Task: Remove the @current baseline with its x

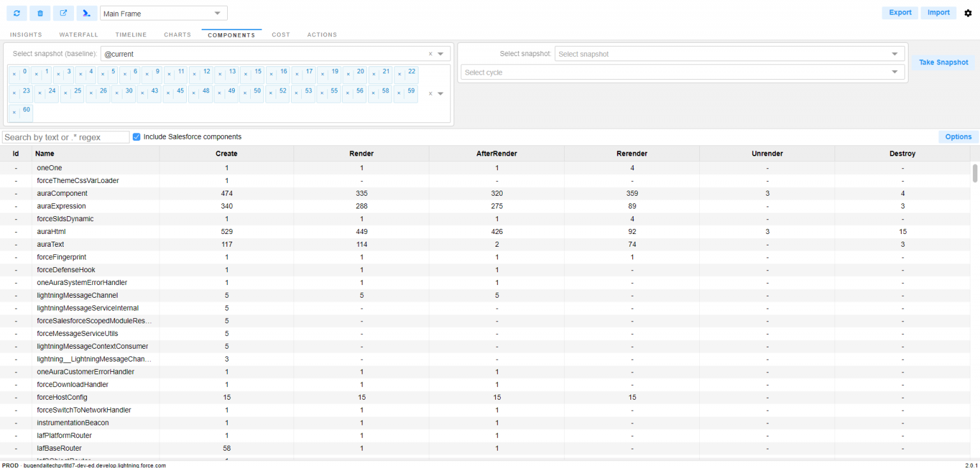Action: click(431, 54)
